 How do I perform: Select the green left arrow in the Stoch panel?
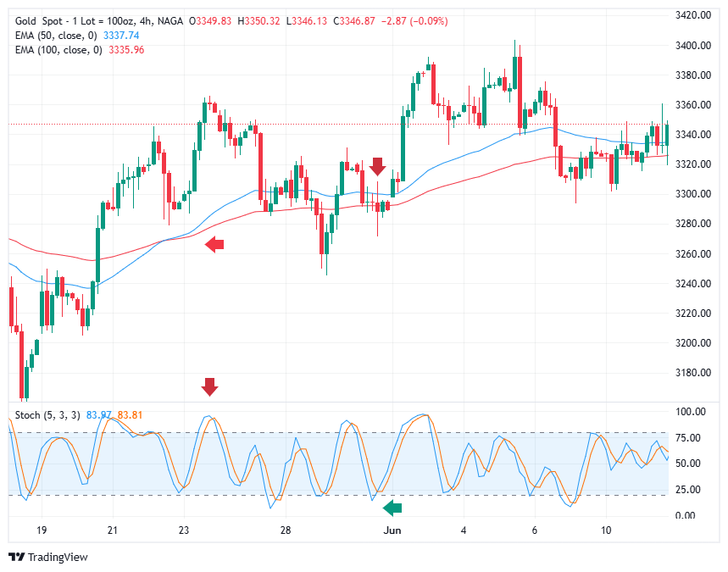pyautogui.click(x=392, y=507)
